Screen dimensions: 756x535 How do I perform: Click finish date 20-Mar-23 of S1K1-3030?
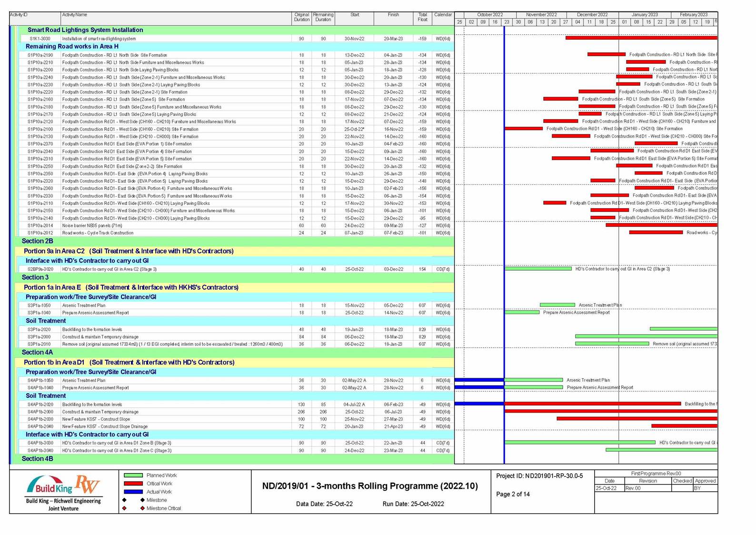tap(393, 39)
